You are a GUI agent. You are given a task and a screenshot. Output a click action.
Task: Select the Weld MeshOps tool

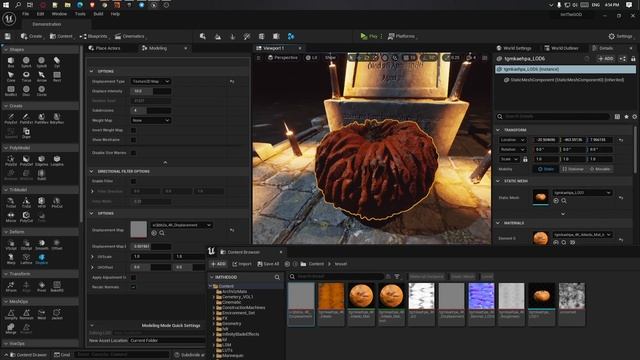click(x=41, y=315)
